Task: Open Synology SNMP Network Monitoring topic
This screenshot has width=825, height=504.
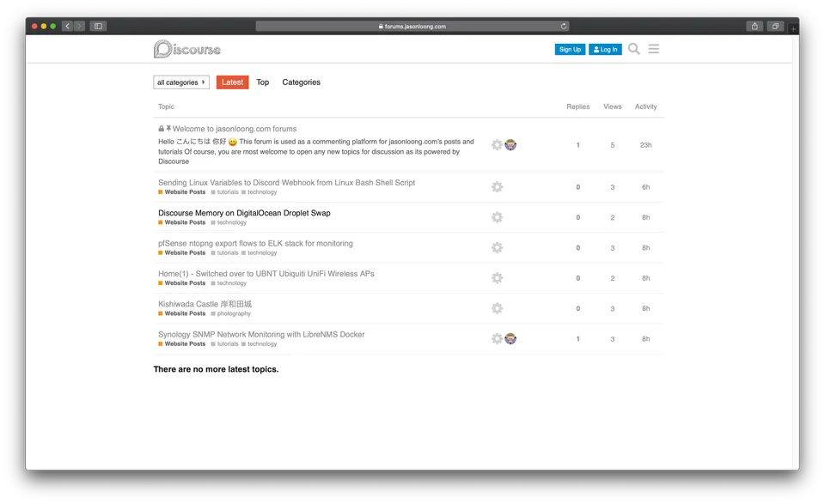Action: point(261,334)
